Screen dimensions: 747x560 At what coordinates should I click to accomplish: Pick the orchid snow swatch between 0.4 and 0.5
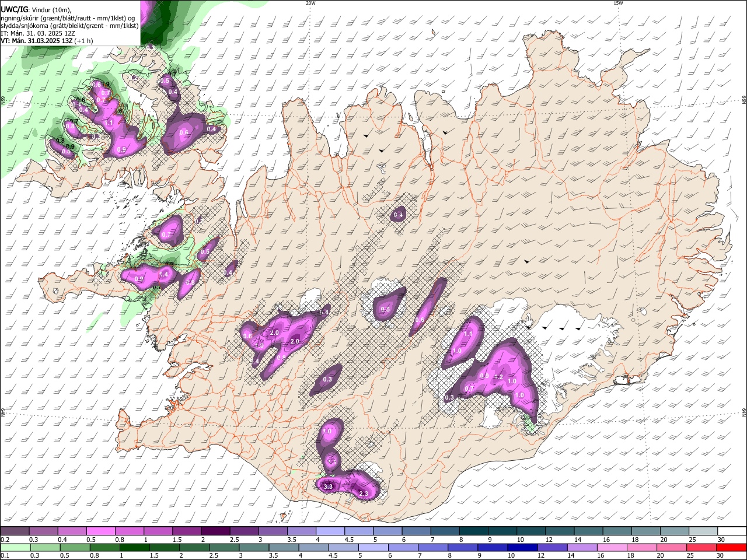click(x=72, y=531)
